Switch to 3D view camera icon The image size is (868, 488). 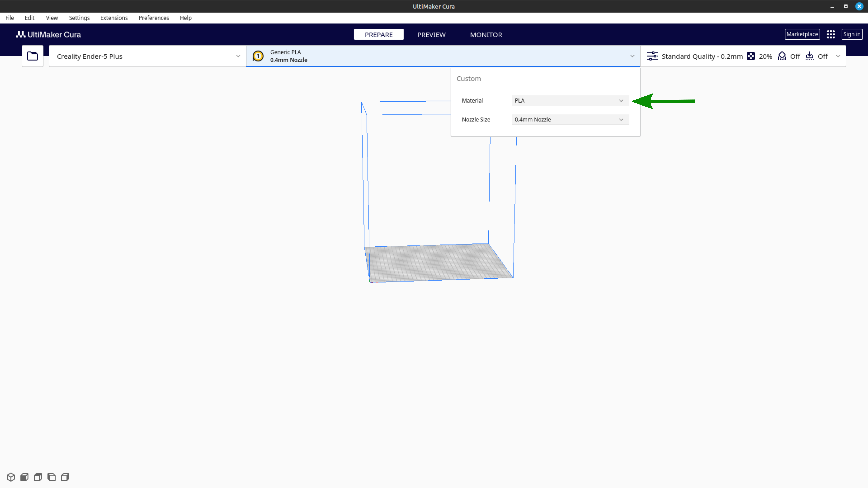11,477
